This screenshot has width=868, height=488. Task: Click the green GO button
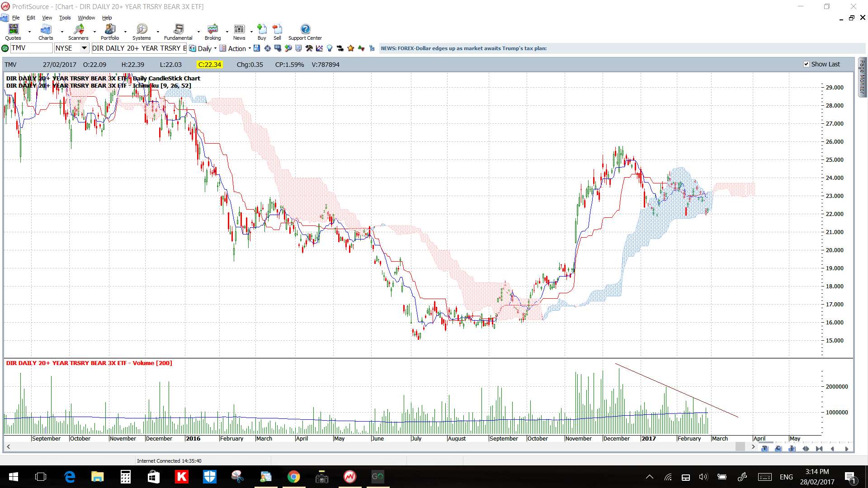[5, 48]
